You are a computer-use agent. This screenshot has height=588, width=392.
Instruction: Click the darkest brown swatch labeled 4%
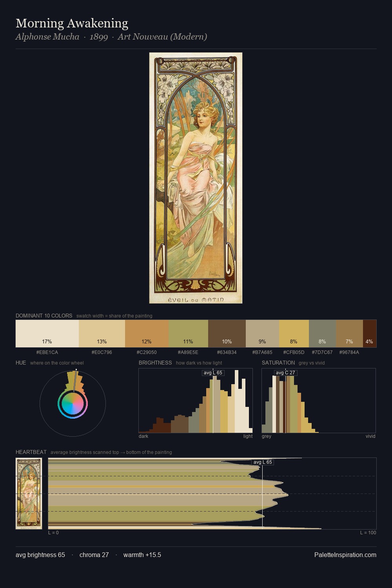click(370, 334)
